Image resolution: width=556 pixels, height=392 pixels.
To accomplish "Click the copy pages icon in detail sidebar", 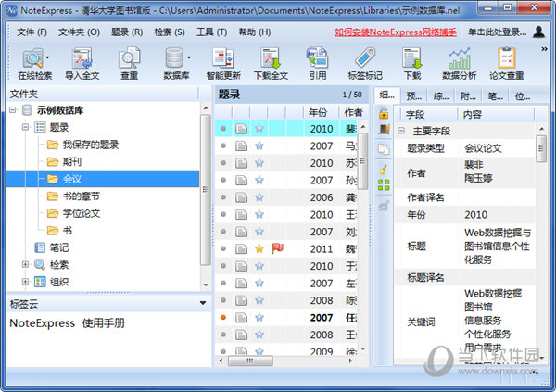I will (384, 149).
